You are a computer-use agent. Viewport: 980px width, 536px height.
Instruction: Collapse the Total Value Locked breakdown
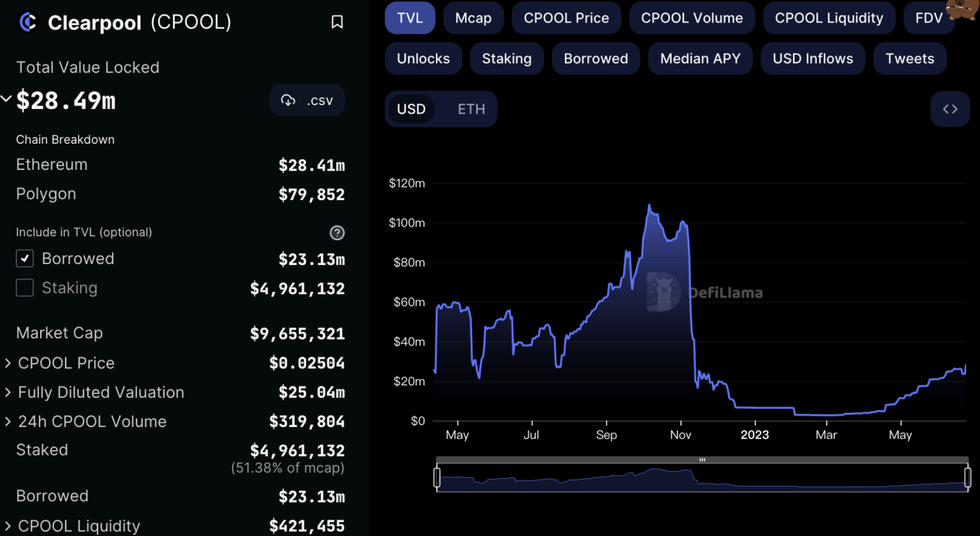[7, 100]
